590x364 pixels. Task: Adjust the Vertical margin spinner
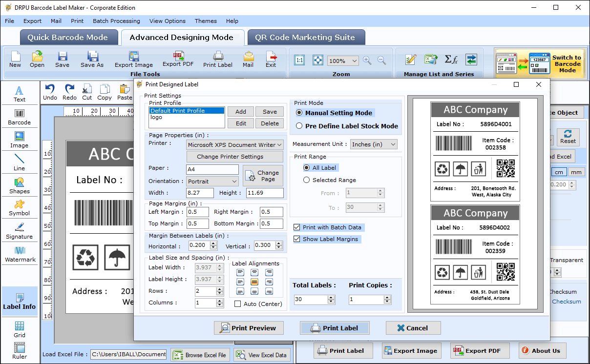[x=278, y=245]
